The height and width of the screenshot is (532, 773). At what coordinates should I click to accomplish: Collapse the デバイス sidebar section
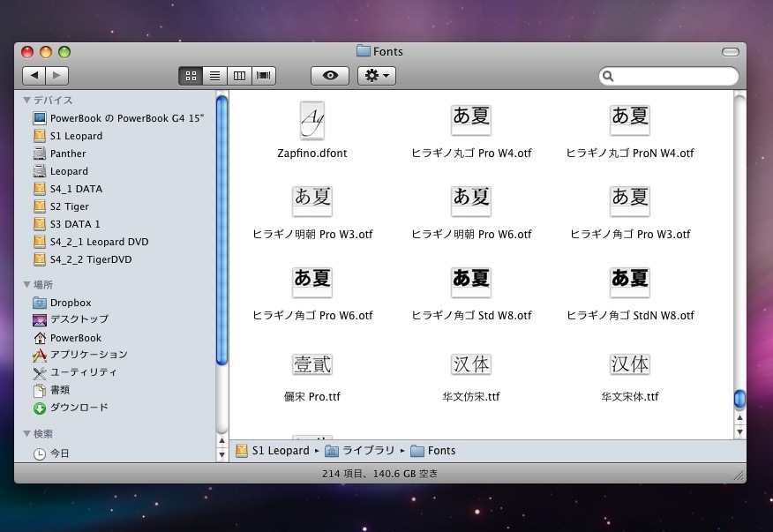pos(27,101)
